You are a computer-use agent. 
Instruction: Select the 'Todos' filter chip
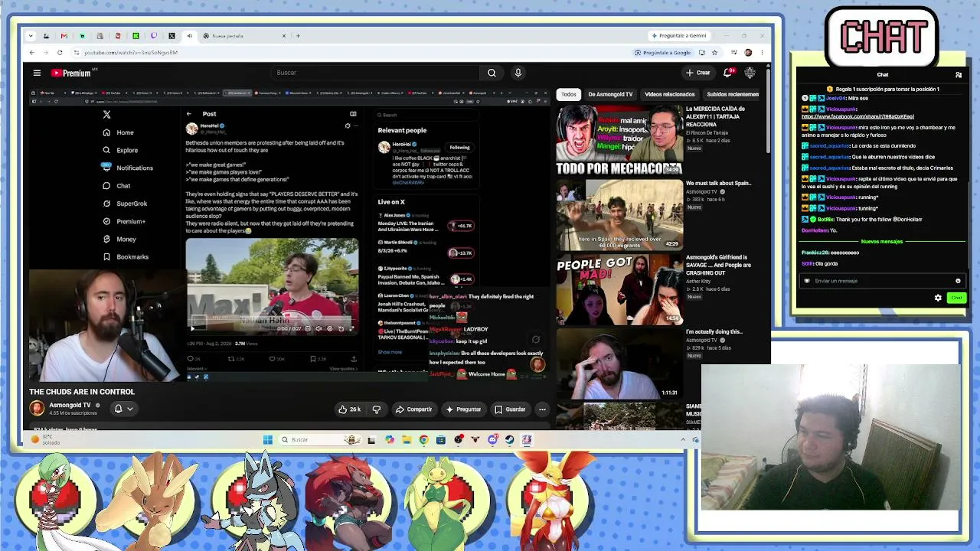[x=568, y=94]
